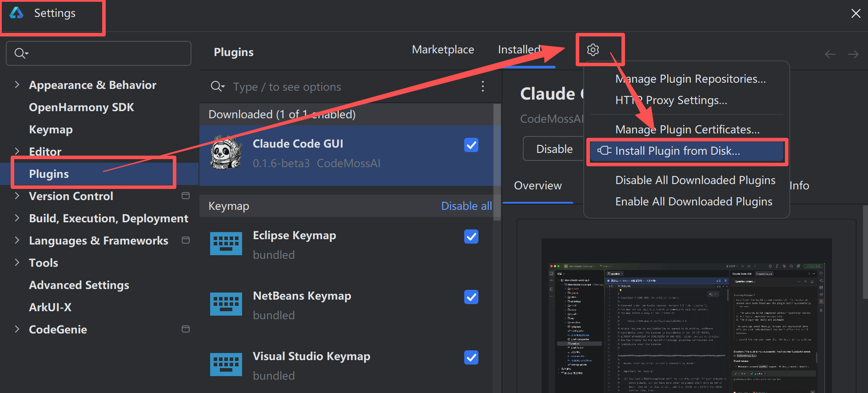The image size is (868, 393).
Task: Select Disable All Downloaded Plugins
Action: 695,180
